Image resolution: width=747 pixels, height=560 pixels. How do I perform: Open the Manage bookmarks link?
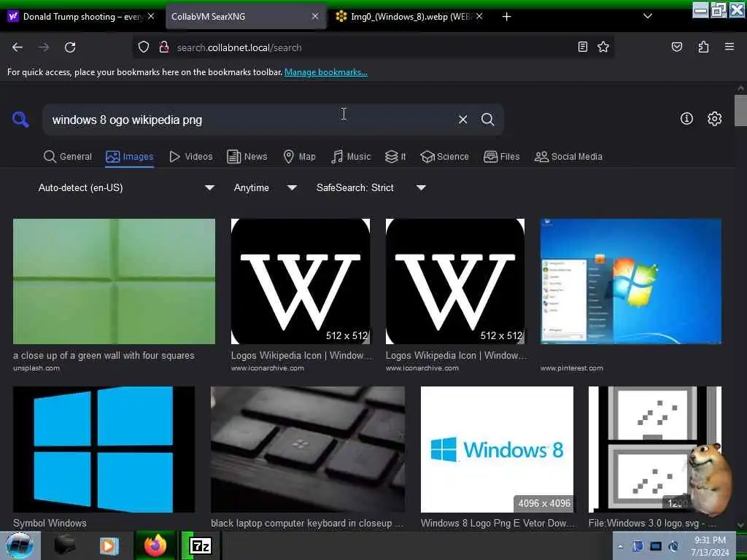tap(326, 72)
